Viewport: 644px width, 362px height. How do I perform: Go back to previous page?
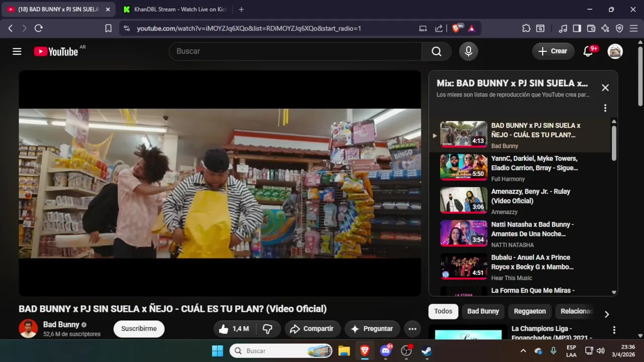(11, 28)
